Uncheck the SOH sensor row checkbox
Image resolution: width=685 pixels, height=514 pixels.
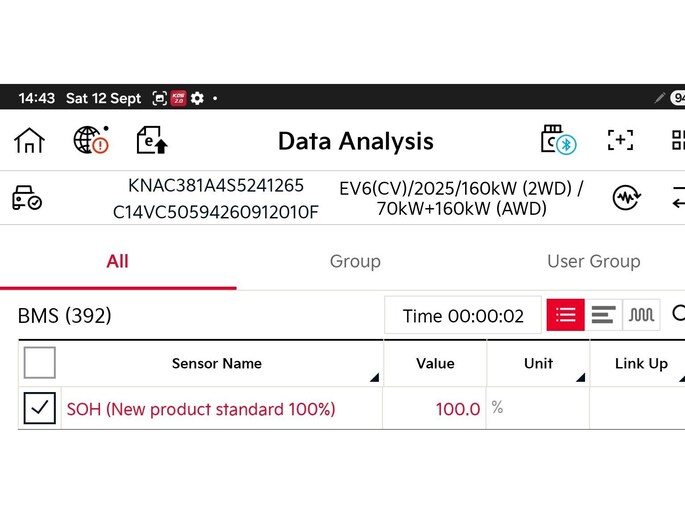tap(40, 408)
